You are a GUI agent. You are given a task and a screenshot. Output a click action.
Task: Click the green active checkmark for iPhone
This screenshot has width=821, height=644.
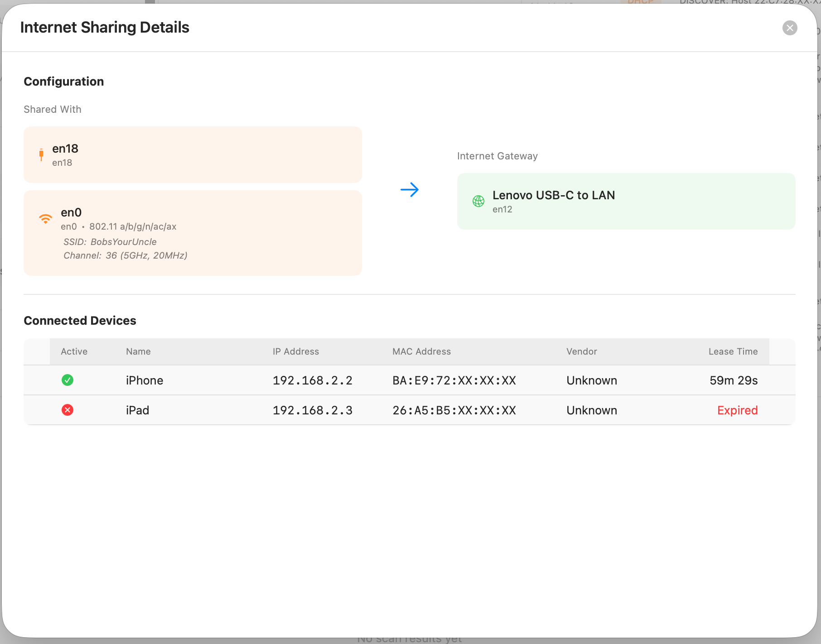click(68, 380)
